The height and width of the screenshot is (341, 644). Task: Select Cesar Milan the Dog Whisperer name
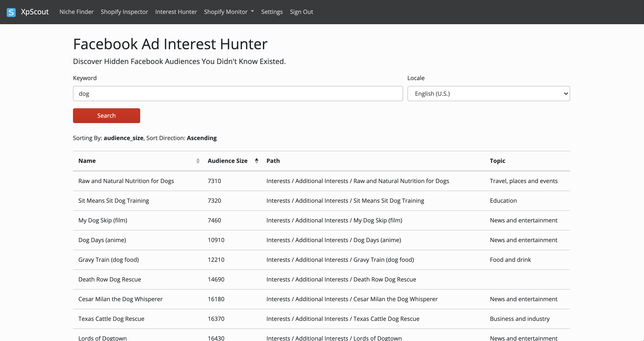pyautogui.click(x=120, y=299)
